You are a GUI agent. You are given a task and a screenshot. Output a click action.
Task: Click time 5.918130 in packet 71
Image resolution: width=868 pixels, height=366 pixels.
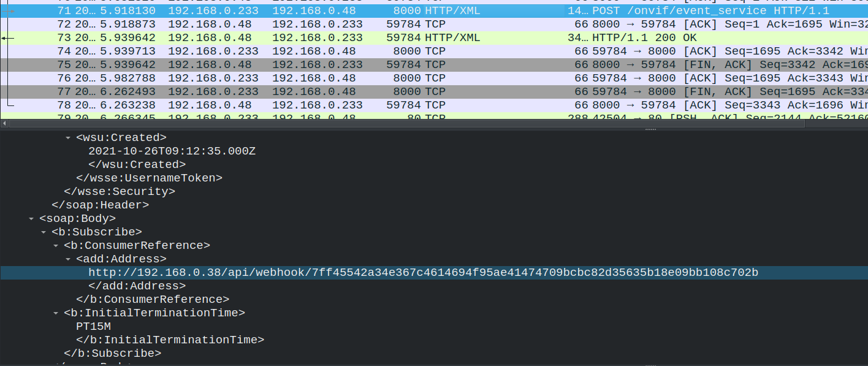[x=128, y=11]
